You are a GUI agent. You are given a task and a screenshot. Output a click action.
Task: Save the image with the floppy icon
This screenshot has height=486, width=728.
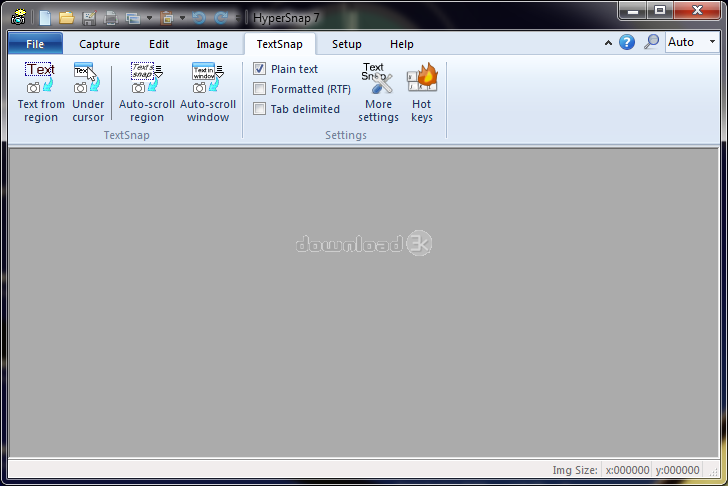click(x=89, y=18)
